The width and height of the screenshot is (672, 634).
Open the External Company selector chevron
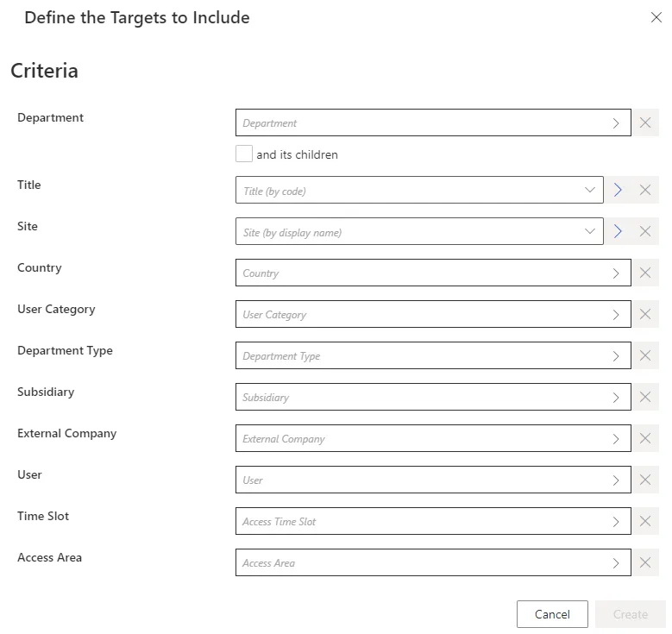(x=616, y=438)
